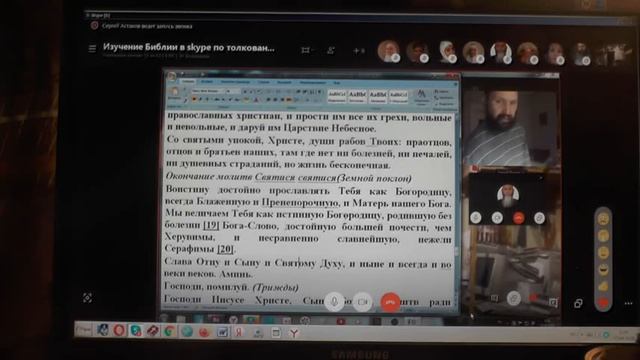Viewport: 640px width, 360px height.
Task: Hang up with red end-call button
Action: click(x=390, y=302)
